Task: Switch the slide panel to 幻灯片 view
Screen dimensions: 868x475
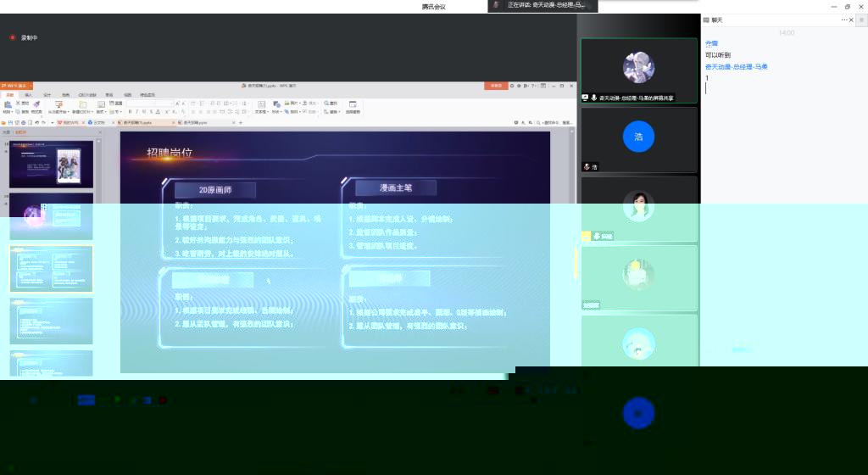Action: [x=20, y=132]
